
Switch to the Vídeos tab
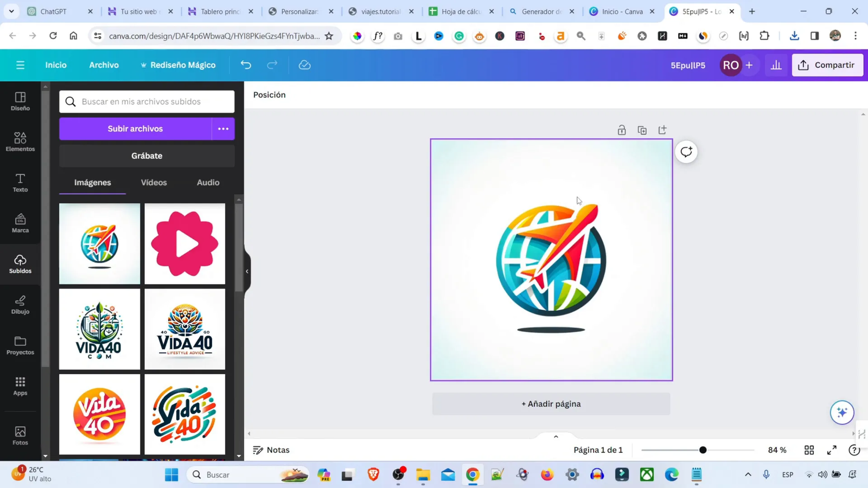tap(154, 183)
